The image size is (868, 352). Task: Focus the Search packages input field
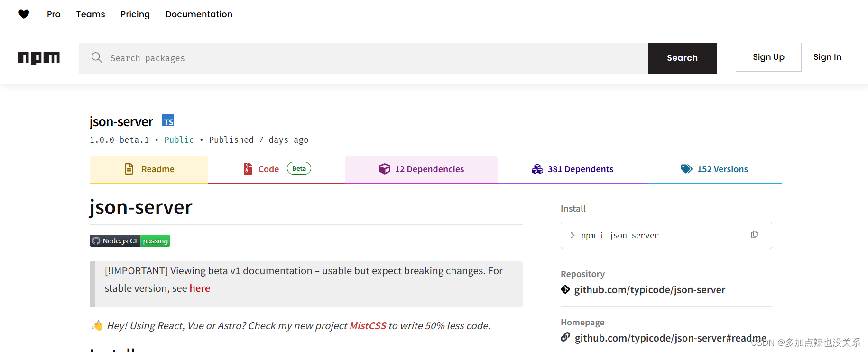363,58
